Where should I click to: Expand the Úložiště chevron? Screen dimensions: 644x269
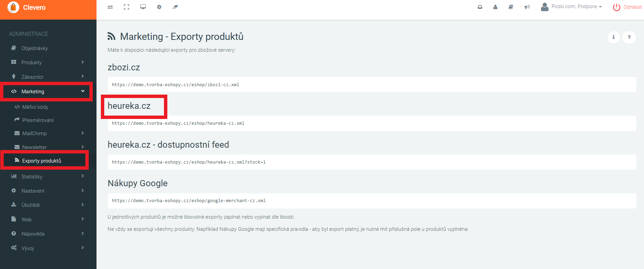pos(83,205)
